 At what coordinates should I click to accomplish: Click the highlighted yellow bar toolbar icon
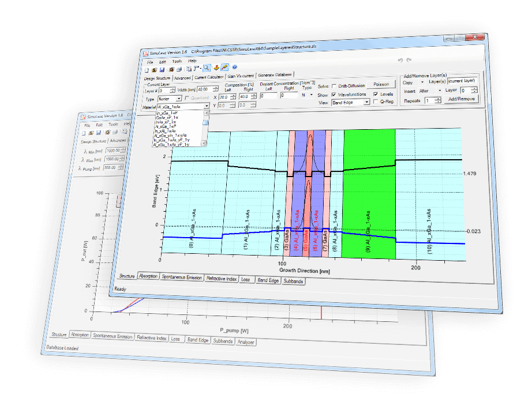[x=224, y=67]
